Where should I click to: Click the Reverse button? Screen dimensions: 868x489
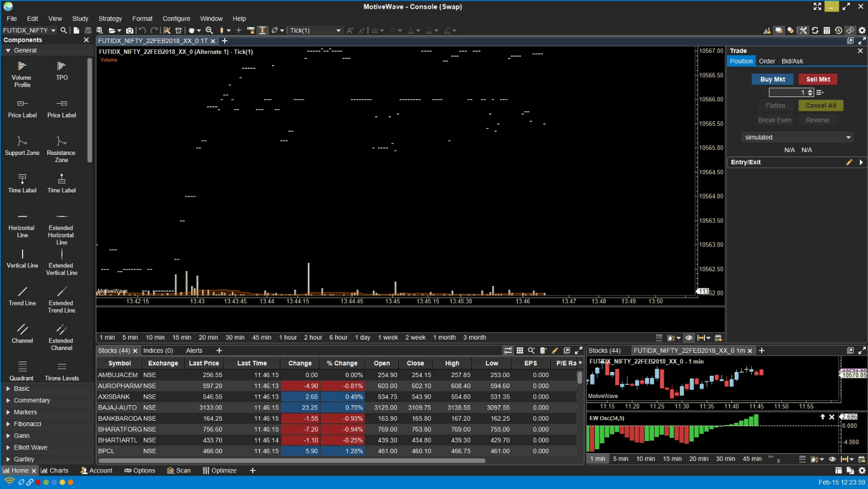click(817, 120)
